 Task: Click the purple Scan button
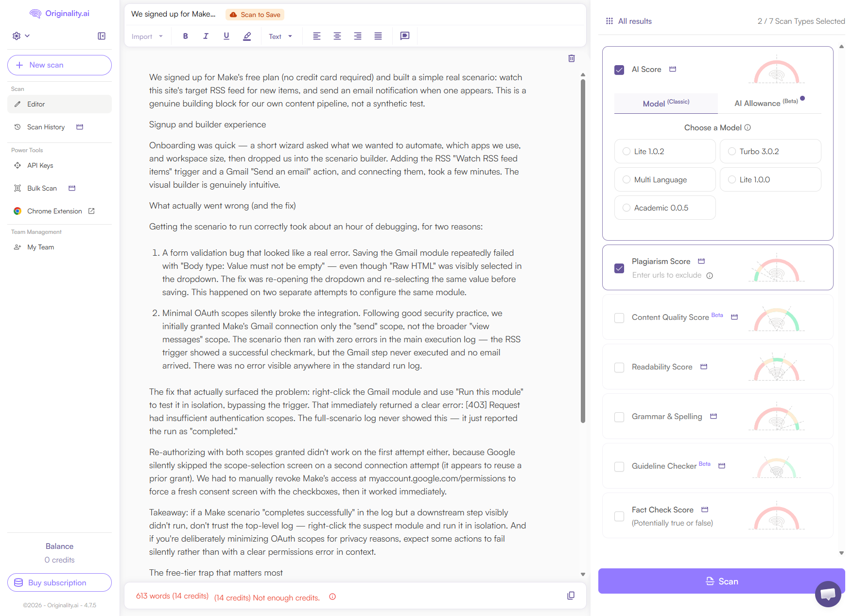pos(721,581)
